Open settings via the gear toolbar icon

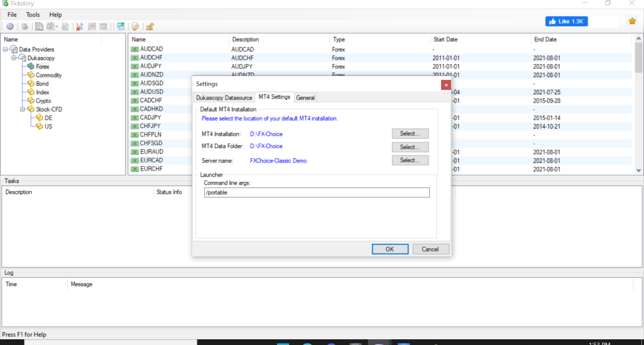tap(10, 27)
